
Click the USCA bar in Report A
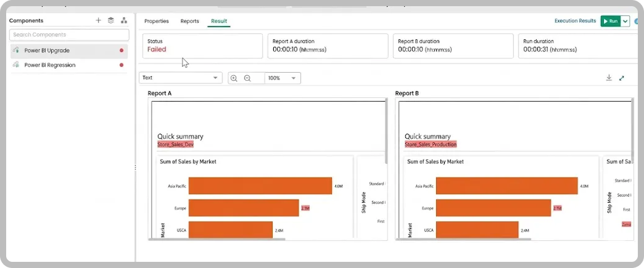pos(231,229)
